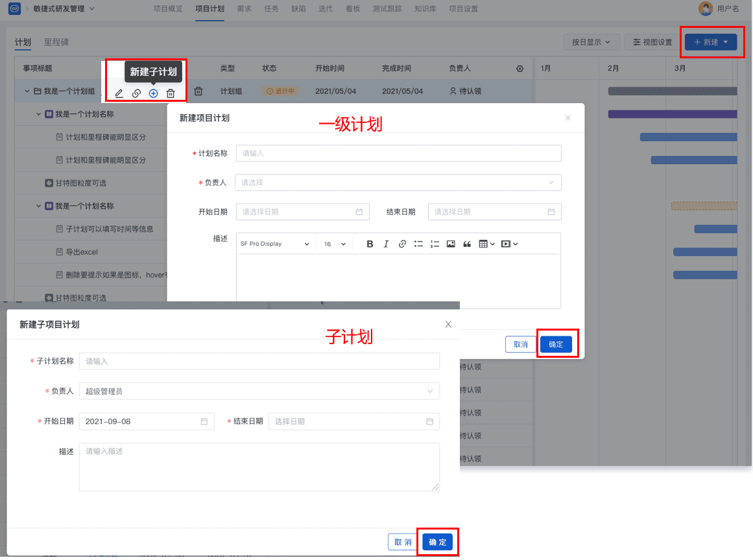This screenshot has width=753, height=560.
Task: Insert image in description editor
Action: point(451,244)
